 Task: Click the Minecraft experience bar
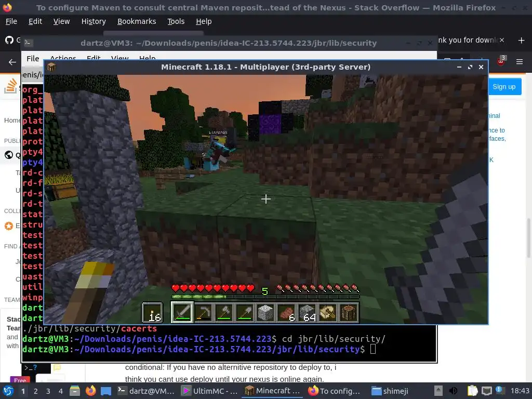[265, 297]
